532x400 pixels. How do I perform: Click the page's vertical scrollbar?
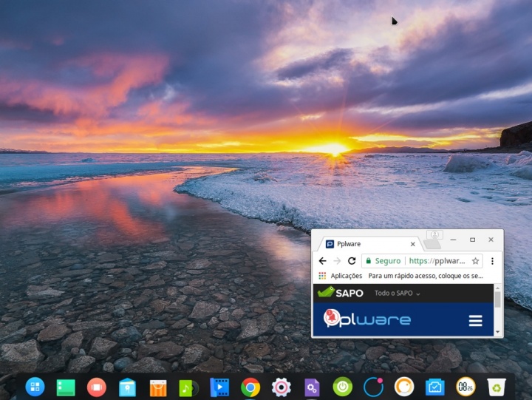pos(497,299)
